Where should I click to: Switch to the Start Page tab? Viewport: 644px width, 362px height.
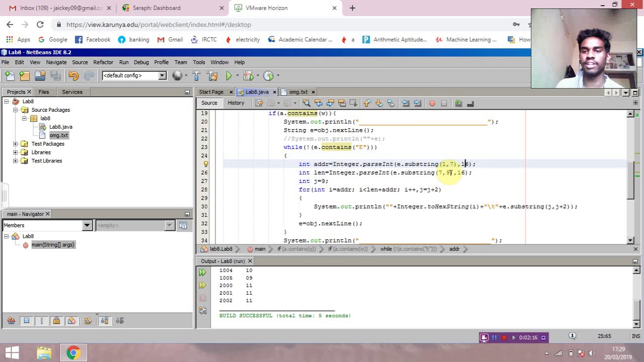pos(211,92)
